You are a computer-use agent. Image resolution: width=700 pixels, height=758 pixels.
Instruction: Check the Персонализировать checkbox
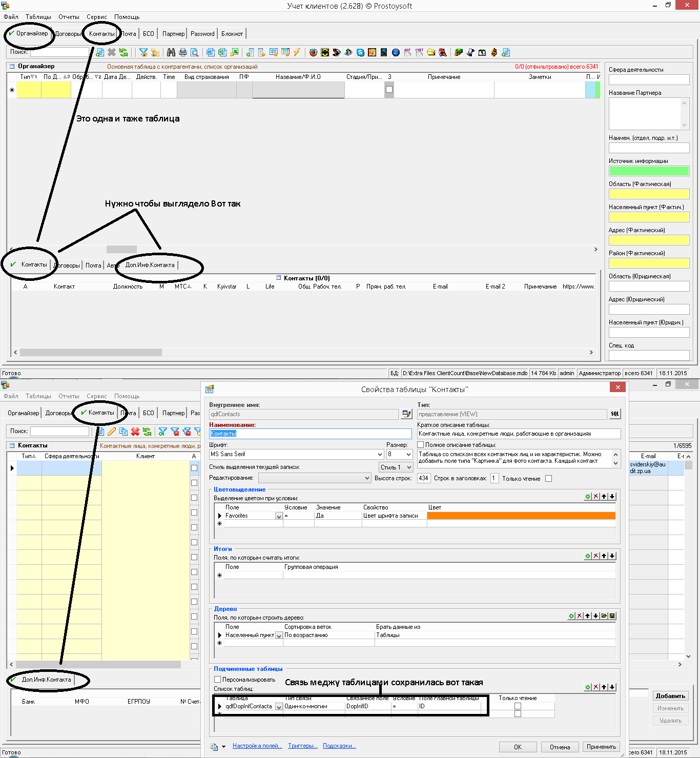[x=217, y=680]
